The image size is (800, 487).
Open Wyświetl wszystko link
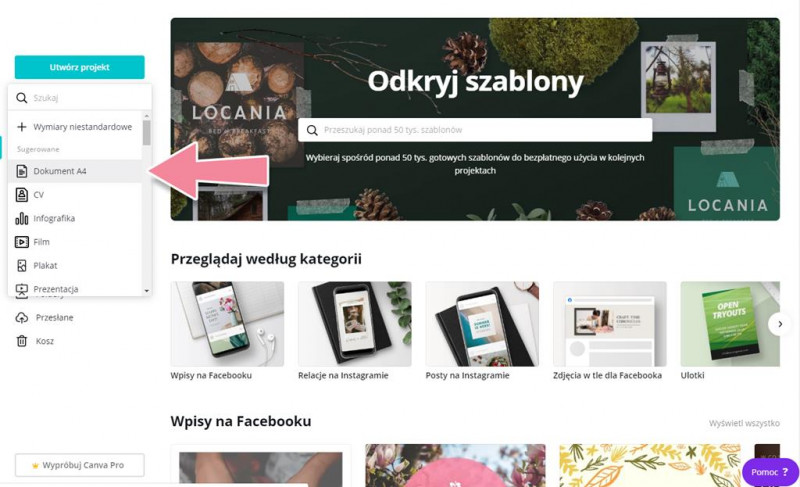[744, 423]
